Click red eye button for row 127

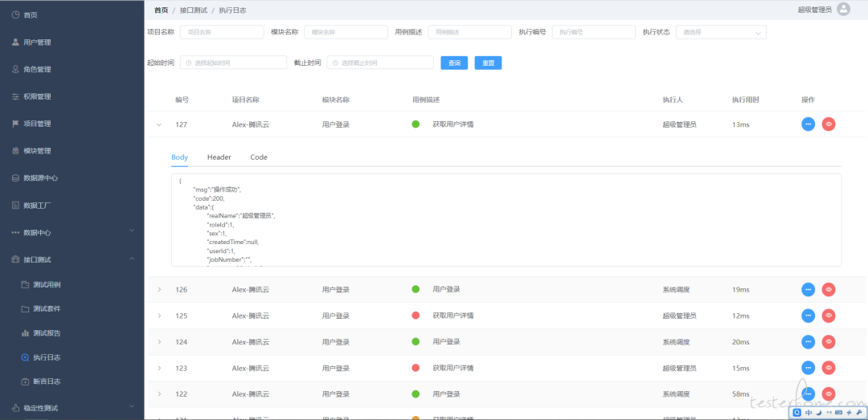coord(829,124)
